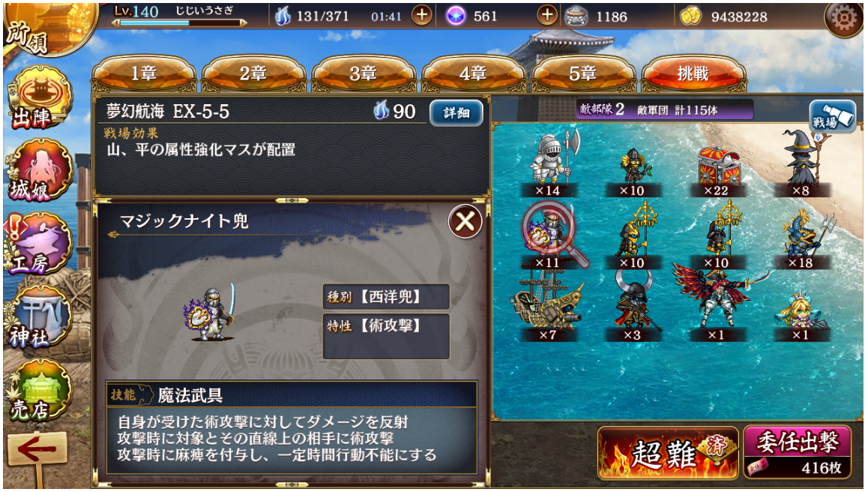This screenshot has height=492, width=868.
Task: Start the 超難 difficulty battle
Action: (668, 454)
